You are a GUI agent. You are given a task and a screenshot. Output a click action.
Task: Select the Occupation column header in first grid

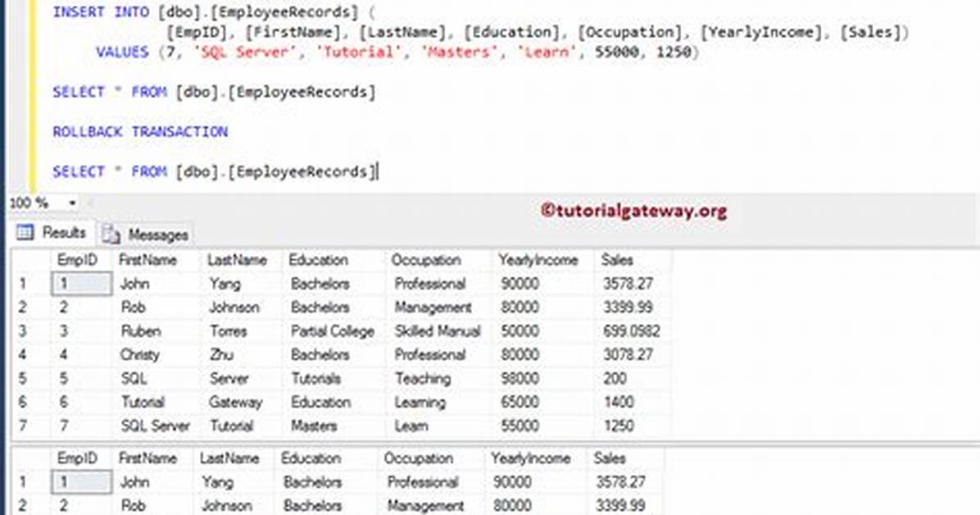[x=425, y=260]
